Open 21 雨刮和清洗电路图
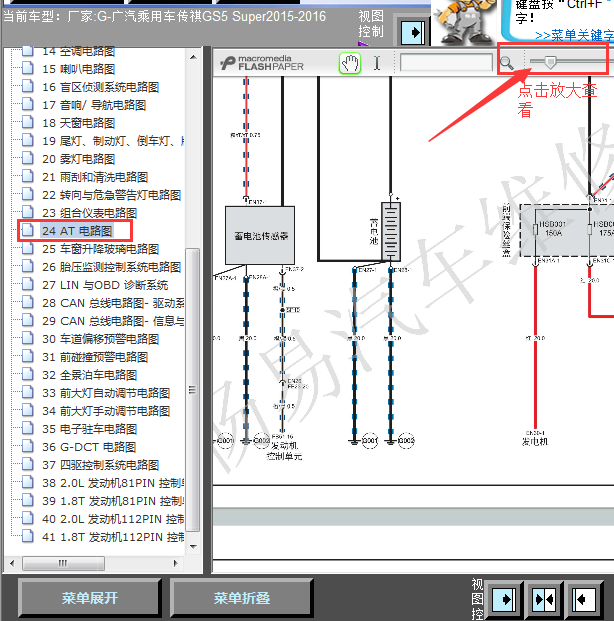Screen dimensions: 614x621 pyautogui.click(x=95, y=177)
